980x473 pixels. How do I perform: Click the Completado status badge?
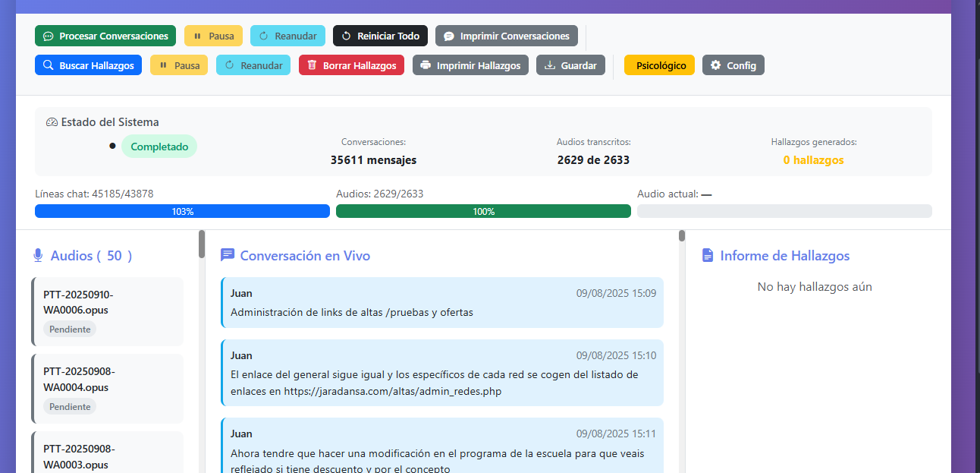coord(159,146)
